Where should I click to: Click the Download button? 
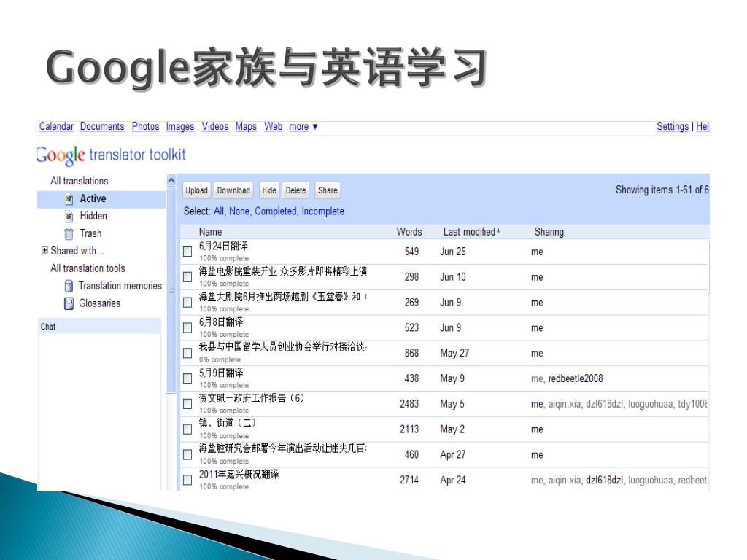pos(233,190)
